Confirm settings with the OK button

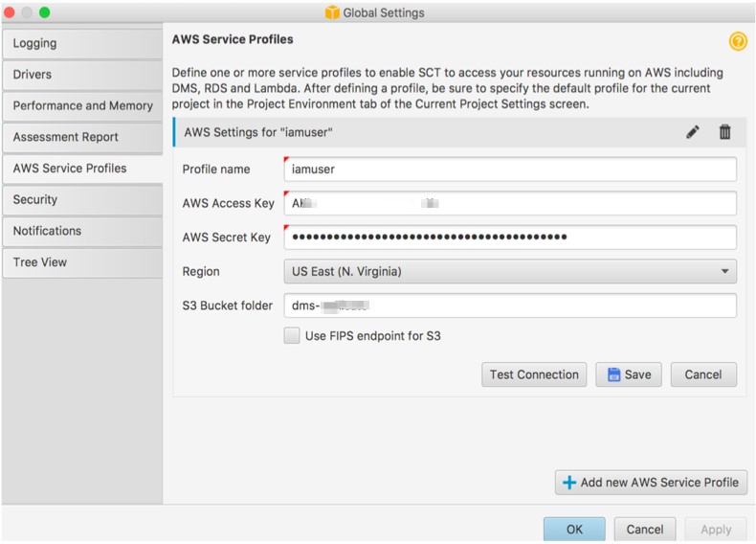click(574, 530)
